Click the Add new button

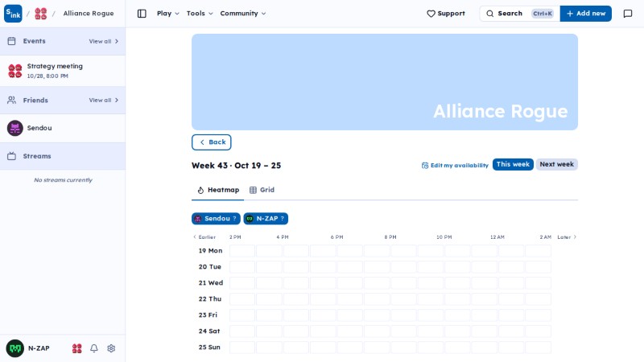point(586,14)
